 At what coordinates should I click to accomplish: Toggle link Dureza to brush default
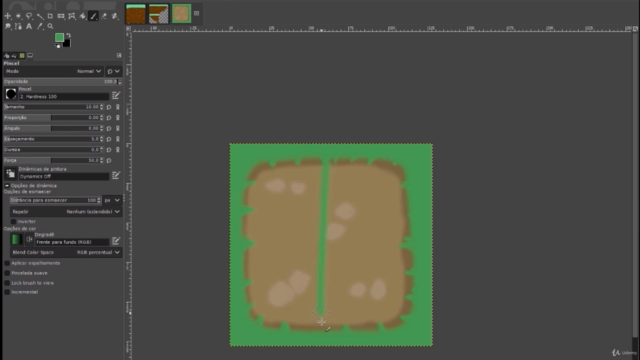tap(118, 150)
